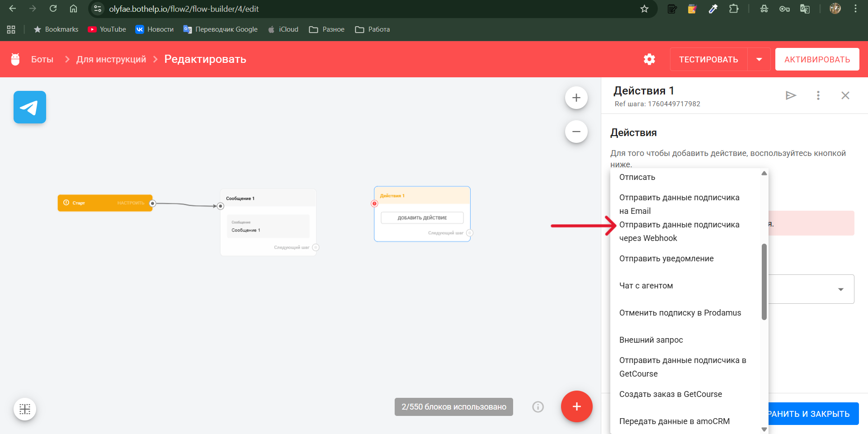The image size is (868, 434).
Task: Click the send/test paper plane in Действия panel
Action: (x=791, y=95)
